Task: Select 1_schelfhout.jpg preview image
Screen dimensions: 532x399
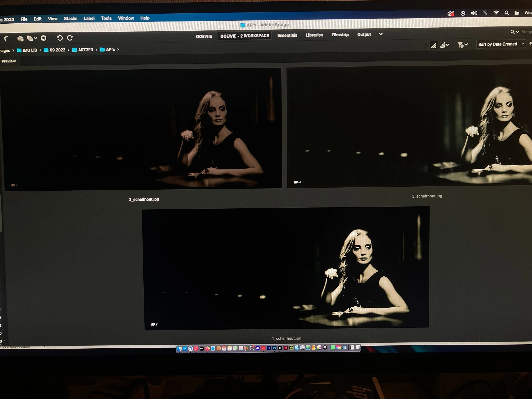Action: (x=286, y=268)
